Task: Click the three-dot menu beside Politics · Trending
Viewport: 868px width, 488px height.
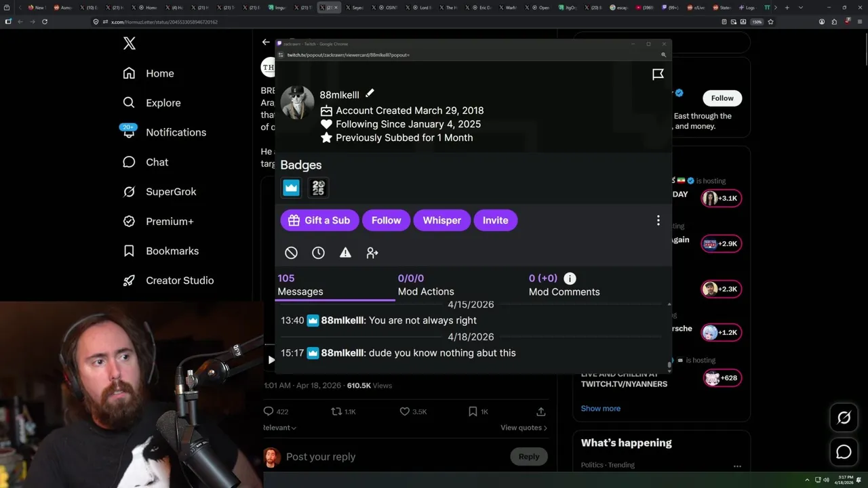Action: (737, 466)
